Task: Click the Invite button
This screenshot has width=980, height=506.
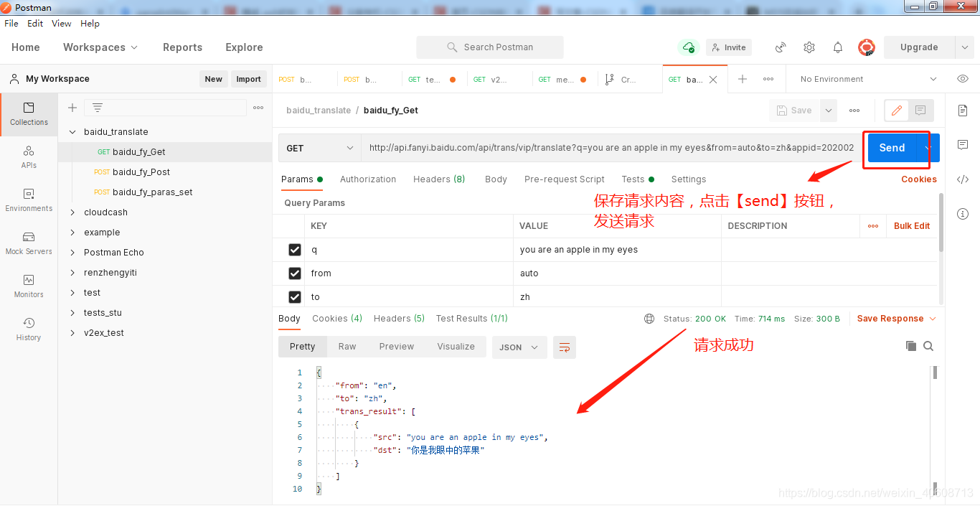Action: [x=729, y=47]
